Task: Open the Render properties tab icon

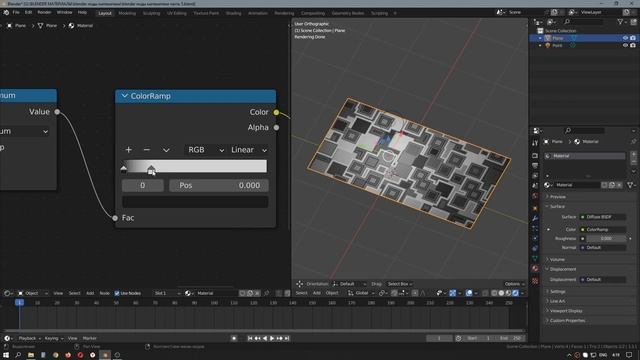Action: point(535,156)
